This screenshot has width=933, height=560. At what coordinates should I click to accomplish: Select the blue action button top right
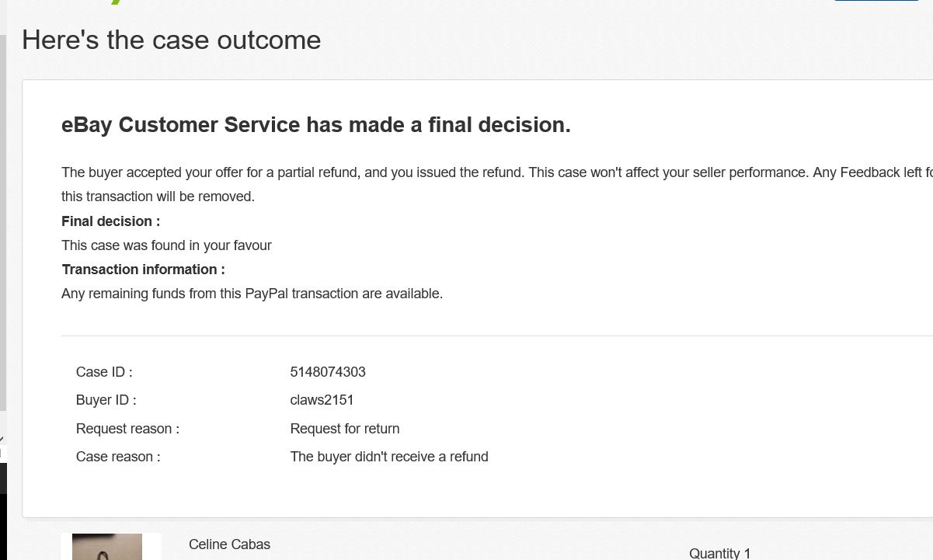click(876, 2)
